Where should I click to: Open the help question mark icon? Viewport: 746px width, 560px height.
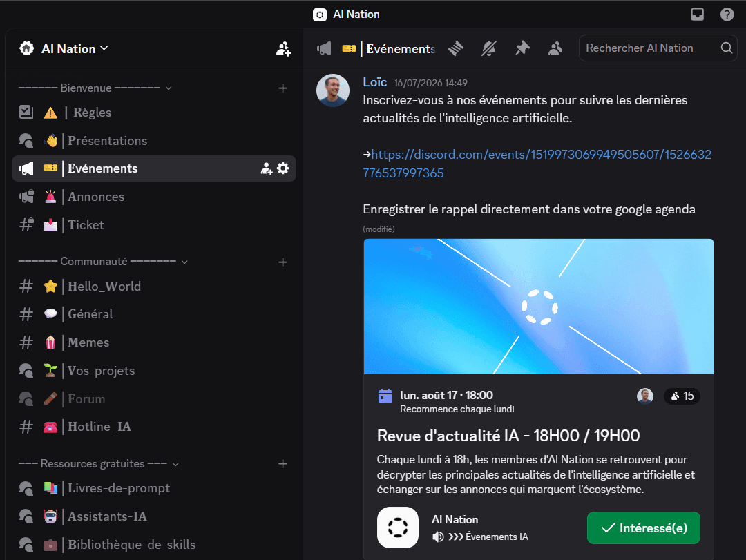(727, 15)
